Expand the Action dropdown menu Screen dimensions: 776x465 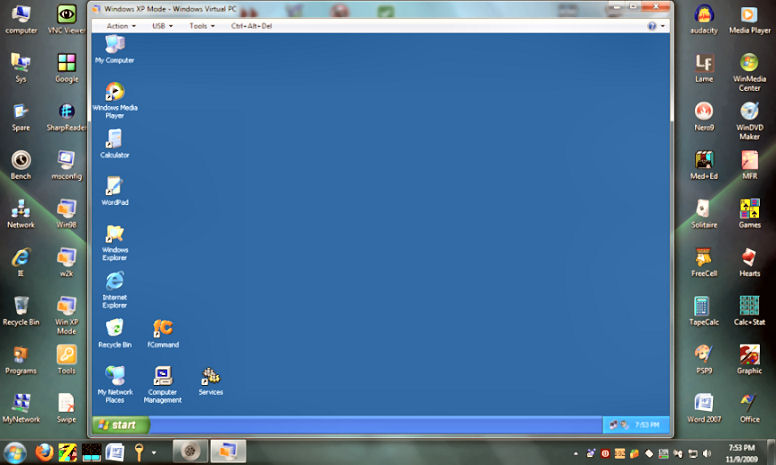point(120,26)
